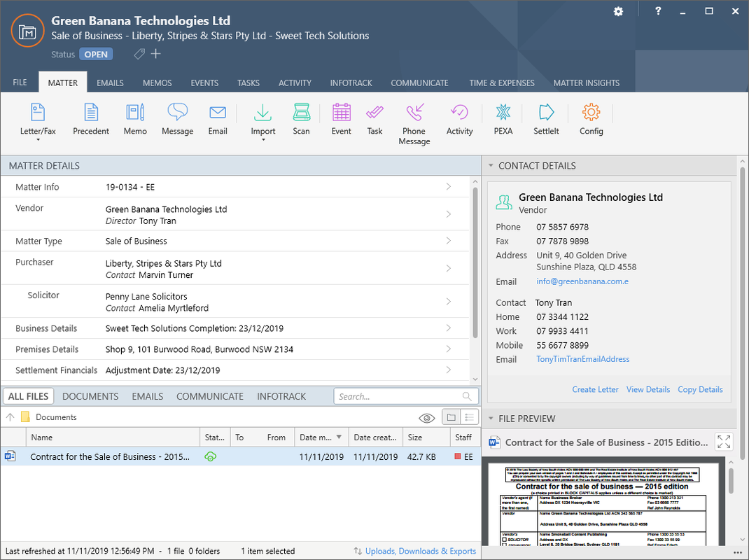
Task: Select the Precedent tool
Action: tap(91, 119)
